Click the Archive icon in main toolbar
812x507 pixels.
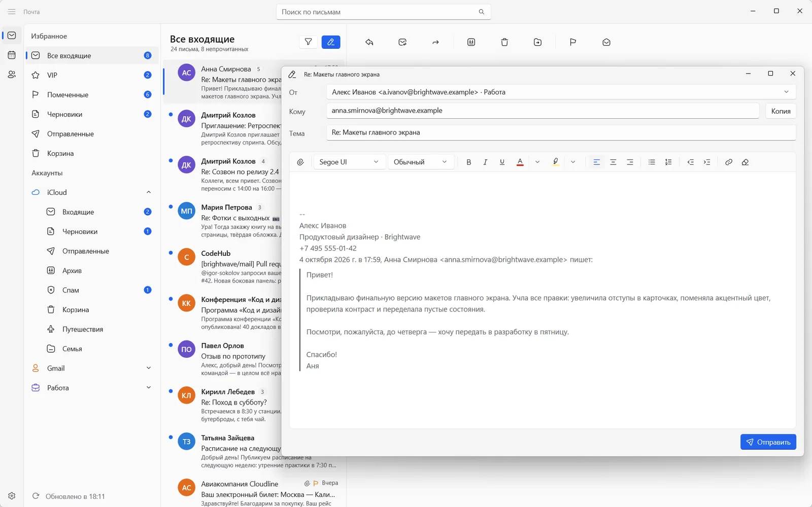coord(471,42)
